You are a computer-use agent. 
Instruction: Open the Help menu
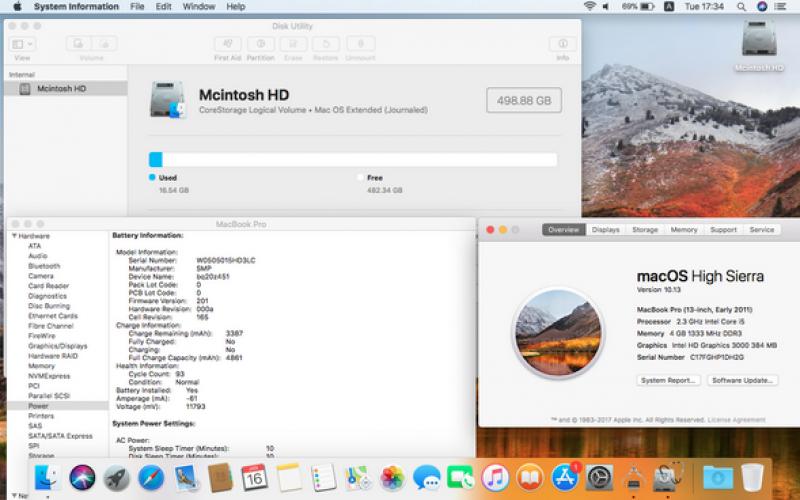(x=236, y=7)
